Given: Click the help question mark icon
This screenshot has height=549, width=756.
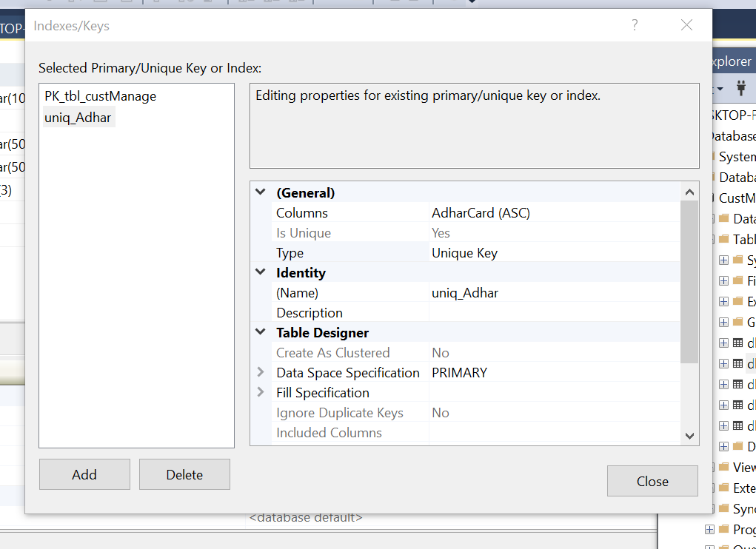Looking at the screenshot, I should (x=634, y=25).
